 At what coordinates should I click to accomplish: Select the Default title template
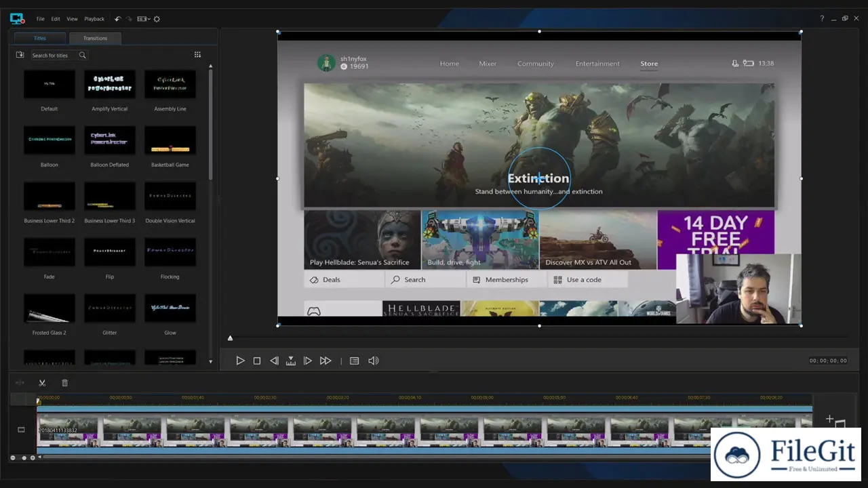pos(50,84)
